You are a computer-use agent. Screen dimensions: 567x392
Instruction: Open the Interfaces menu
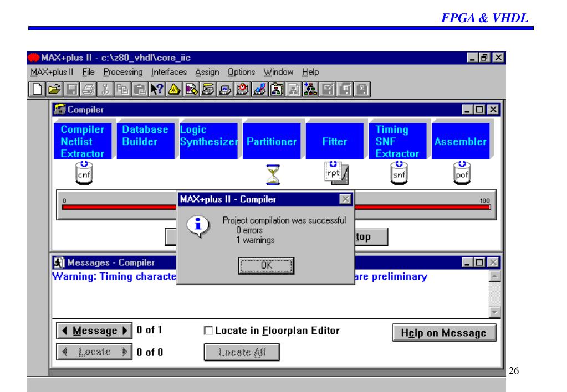[169, 73]
